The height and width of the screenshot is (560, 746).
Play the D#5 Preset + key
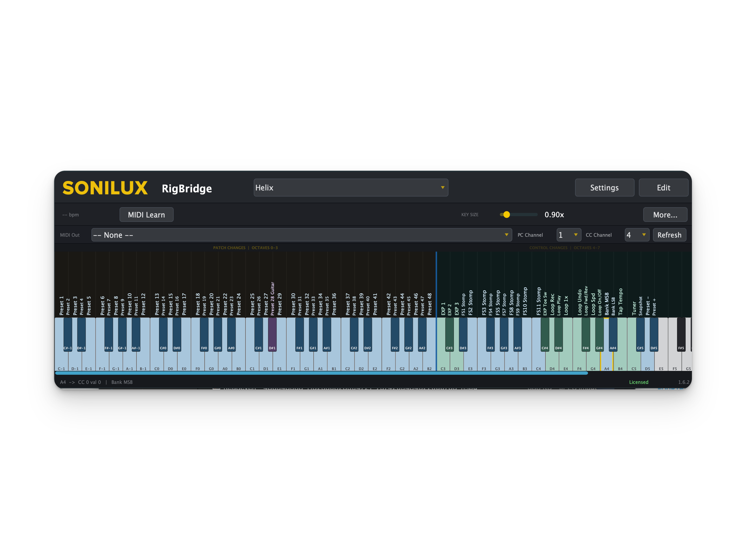(x=654, y=334)
